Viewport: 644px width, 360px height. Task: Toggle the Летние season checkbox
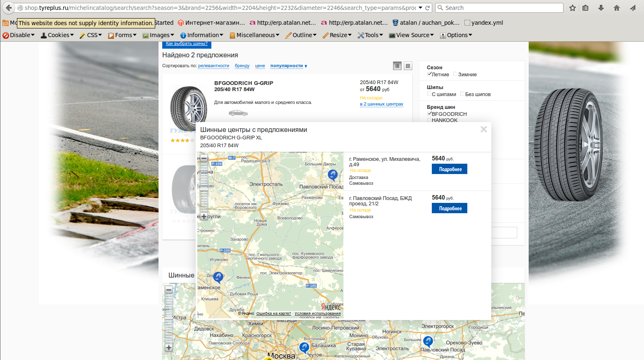click(429, 74)
